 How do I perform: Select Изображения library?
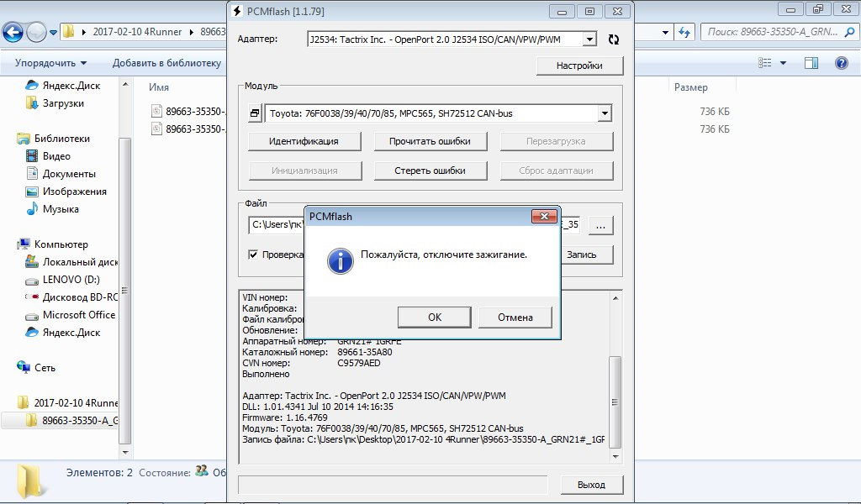click(x=66, y=192)
